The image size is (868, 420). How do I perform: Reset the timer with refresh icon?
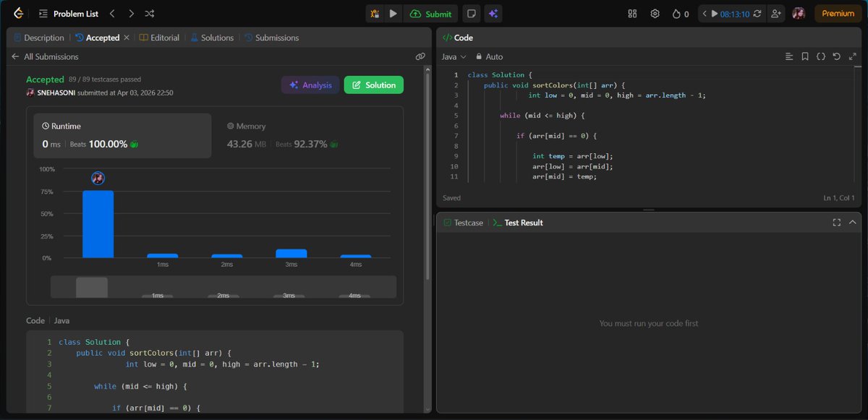(757, 13)
